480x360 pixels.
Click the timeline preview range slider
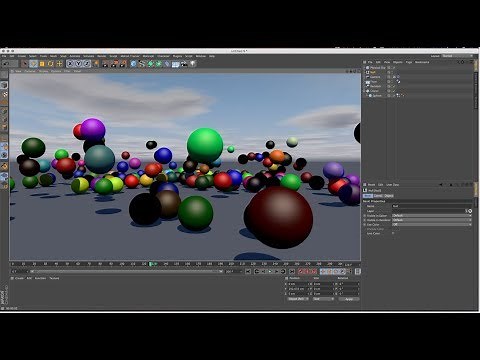click(127, 272)
